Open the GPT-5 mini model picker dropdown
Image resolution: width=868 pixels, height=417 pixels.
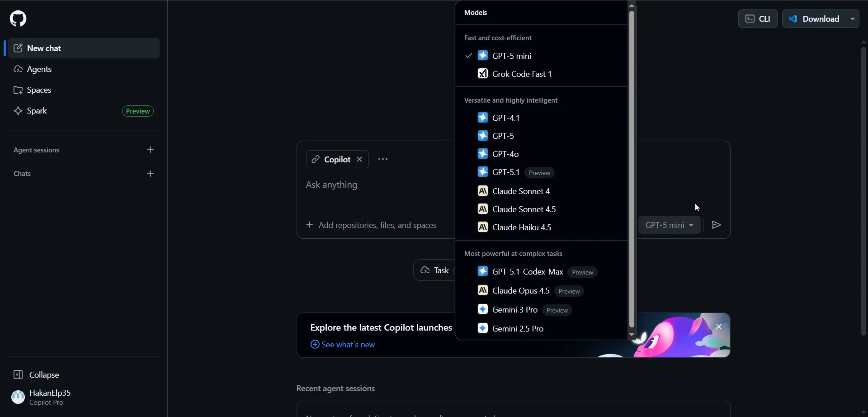pyautogui.click(x=670, y=225)
